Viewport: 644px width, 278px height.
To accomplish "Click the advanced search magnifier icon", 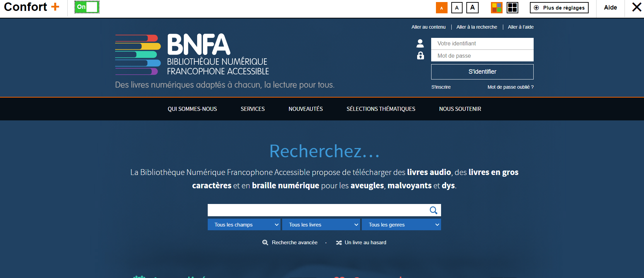I will point(265,243).
